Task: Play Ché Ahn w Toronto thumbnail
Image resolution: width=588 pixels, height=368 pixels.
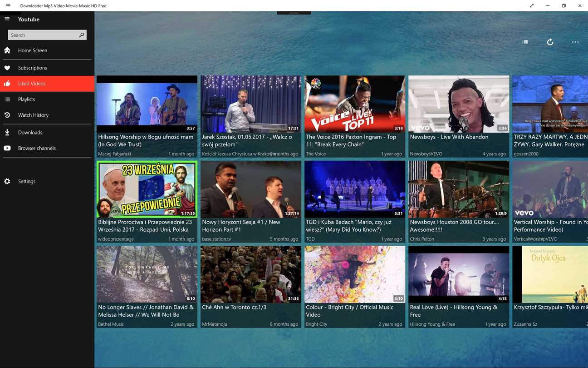Action: coord(251,274)
